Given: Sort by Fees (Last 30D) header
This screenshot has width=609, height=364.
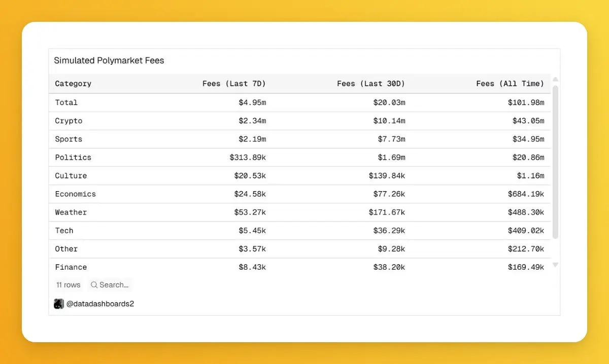Looking at the screenshot, I should click(x=371, y=84).
